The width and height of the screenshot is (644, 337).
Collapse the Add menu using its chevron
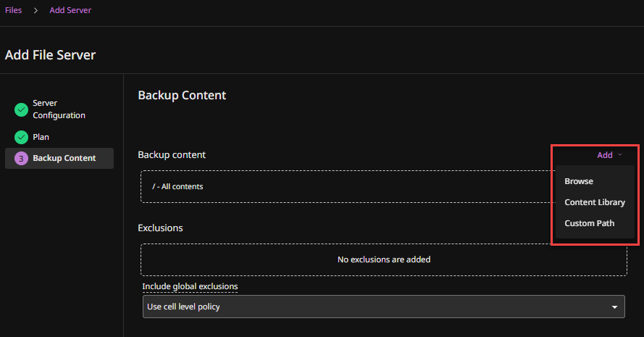(x=620, y=155)
